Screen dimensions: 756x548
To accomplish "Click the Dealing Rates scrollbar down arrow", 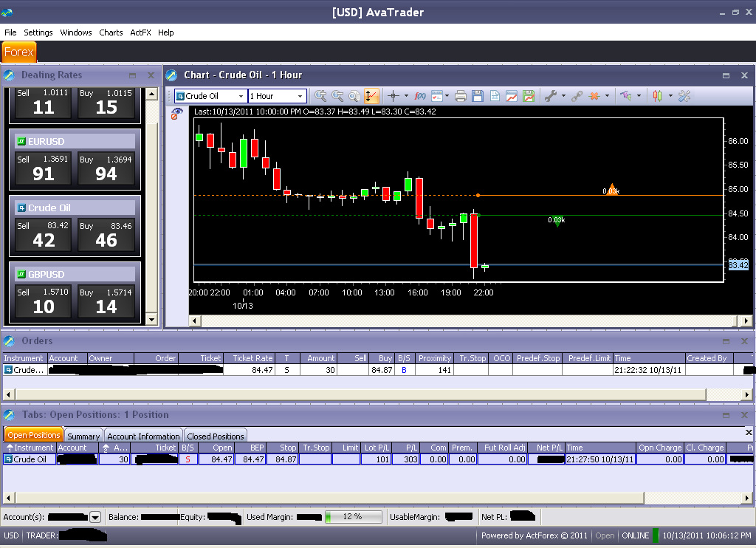I will pyautogui.click(x=151, y=319).
